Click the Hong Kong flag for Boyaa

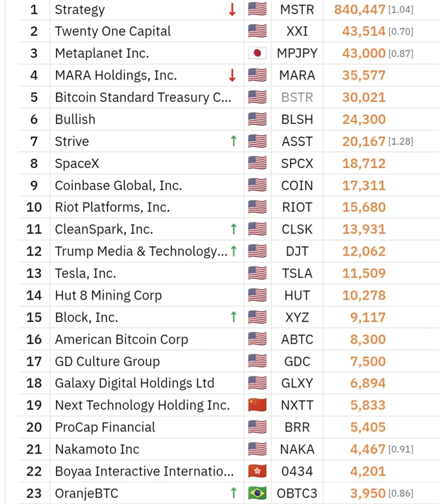click(x=257, y=471)
